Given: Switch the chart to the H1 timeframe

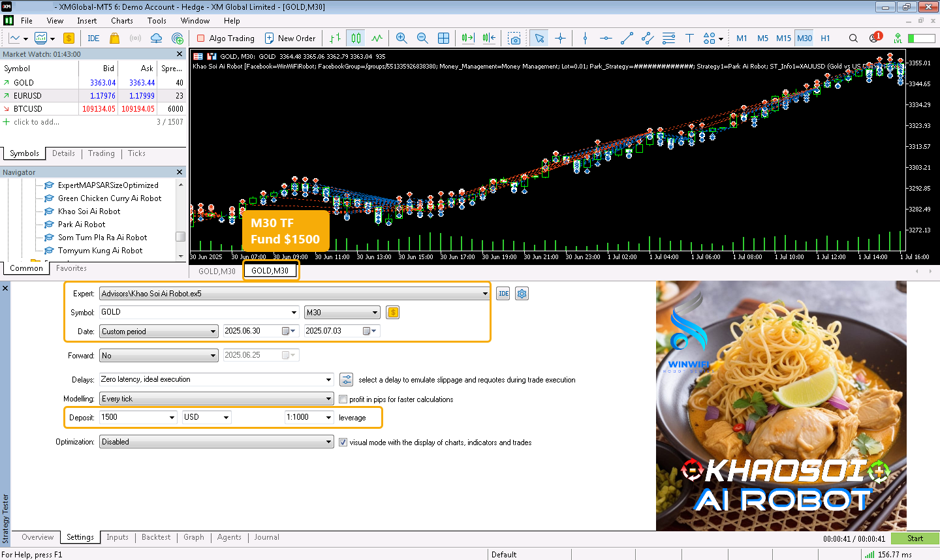Looking at the screenshot, I should (825, 39).
